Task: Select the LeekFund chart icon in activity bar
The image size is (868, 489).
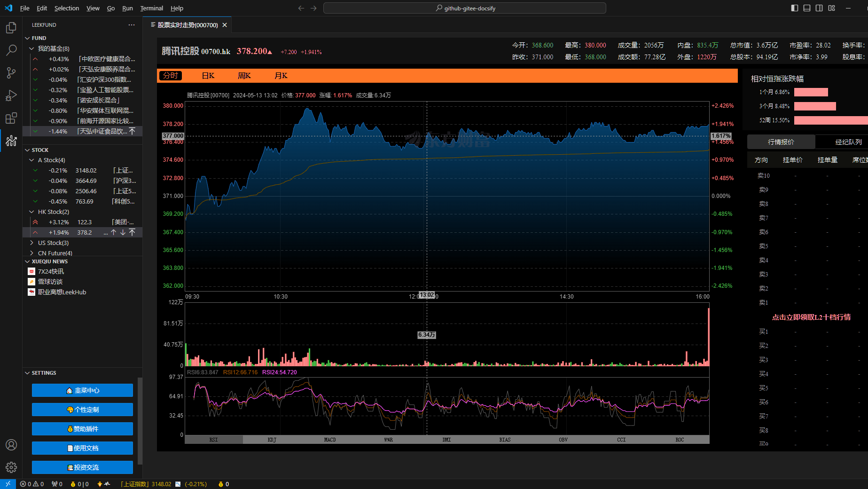Action: pyautogui.click(x=11, y=141)
